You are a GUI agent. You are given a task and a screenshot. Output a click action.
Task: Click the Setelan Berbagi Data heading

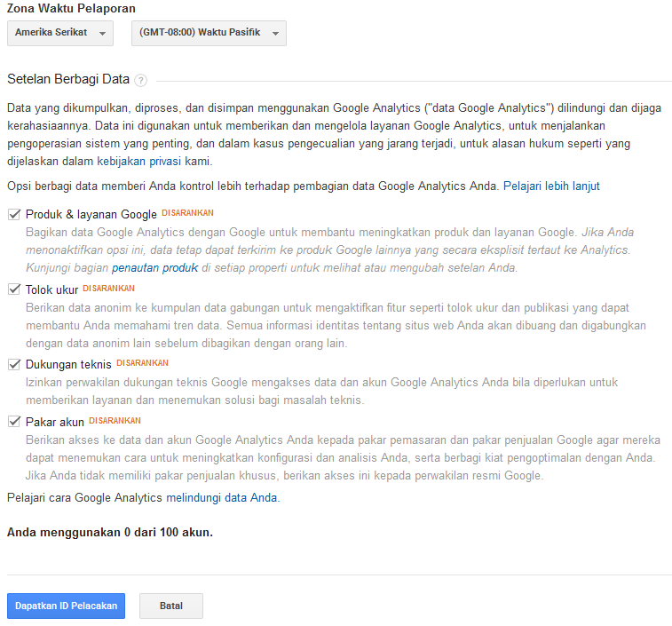(67, 79)
